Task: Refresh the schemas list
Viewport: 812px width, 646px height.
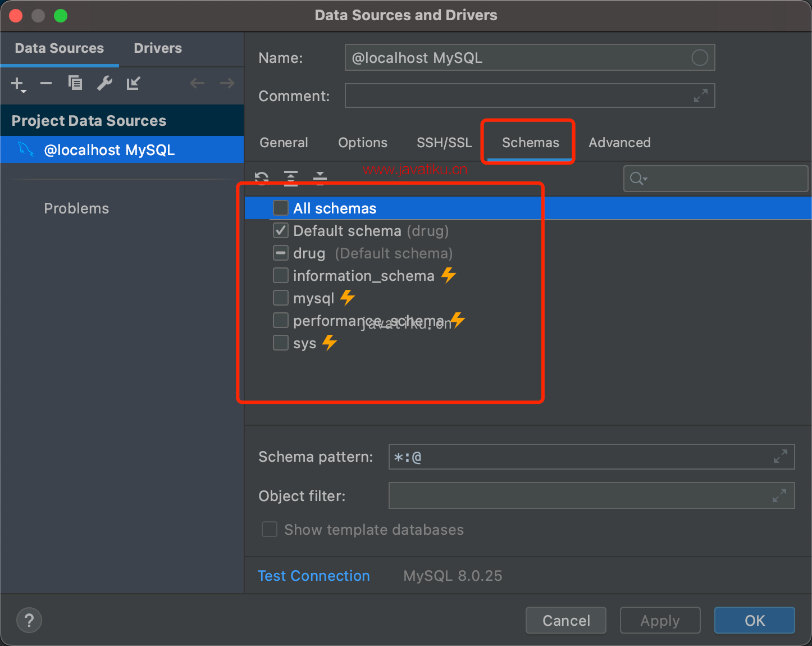Action: pos(262,178)
